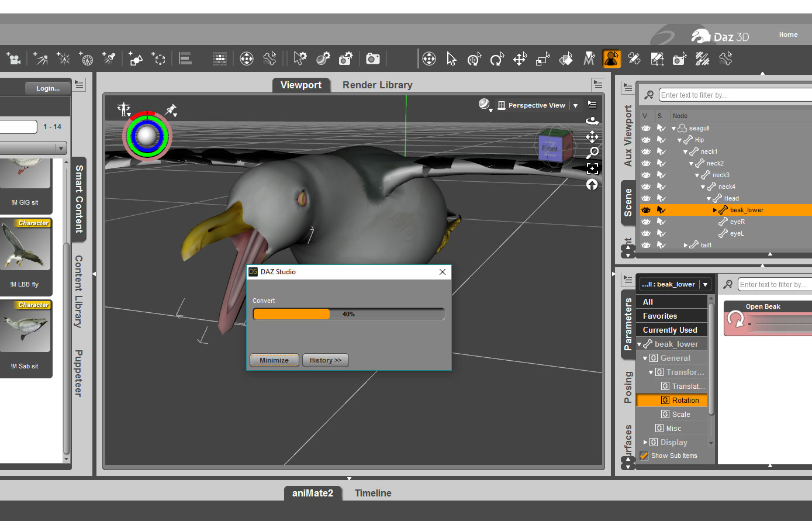Open the Align tool icon
Viewport: 812px width, 521px height.
pyautogui.click(x=185, y=58)
